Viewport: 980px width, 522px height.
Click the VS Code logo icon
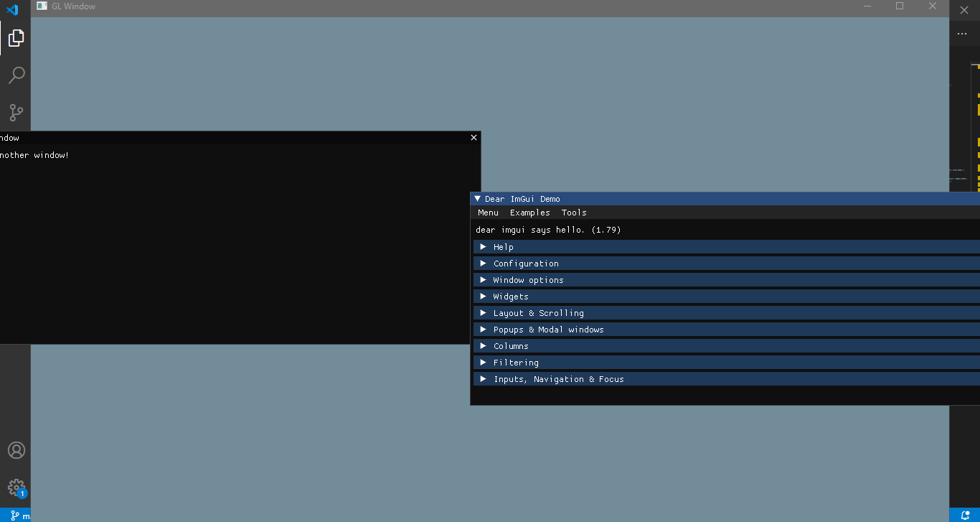(11, 10)
